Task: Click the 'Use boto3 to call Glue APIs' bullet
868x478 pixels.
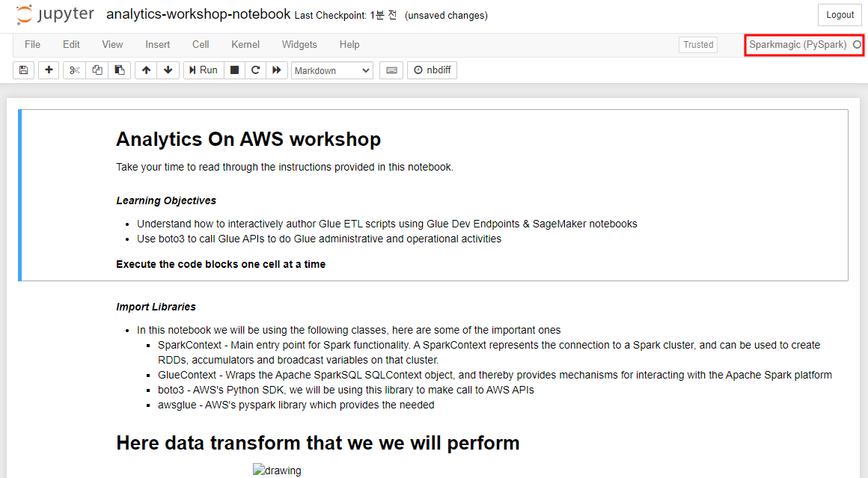Action: tap(320, 239)
